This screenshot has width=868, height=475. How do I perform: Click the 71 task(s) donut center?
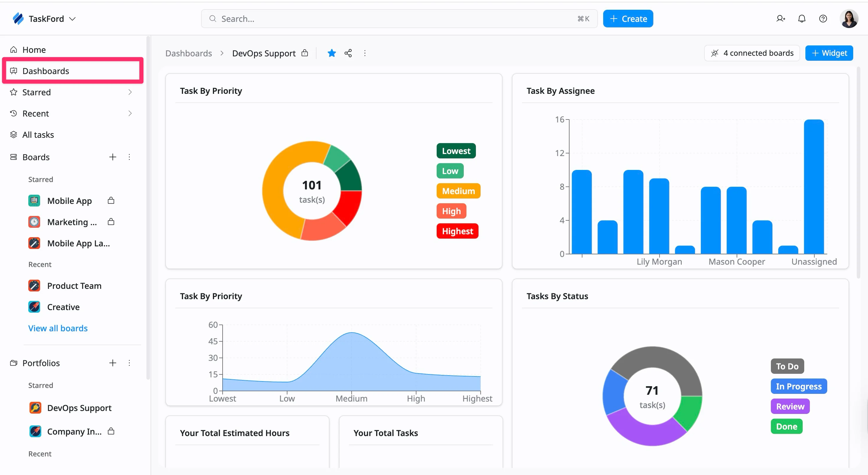(652, 396)
